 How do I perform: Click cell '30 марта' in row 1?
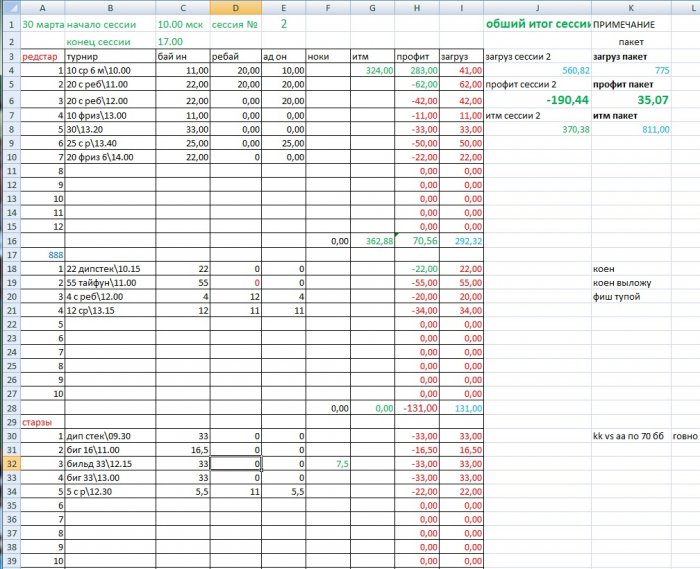click(43, 24)
